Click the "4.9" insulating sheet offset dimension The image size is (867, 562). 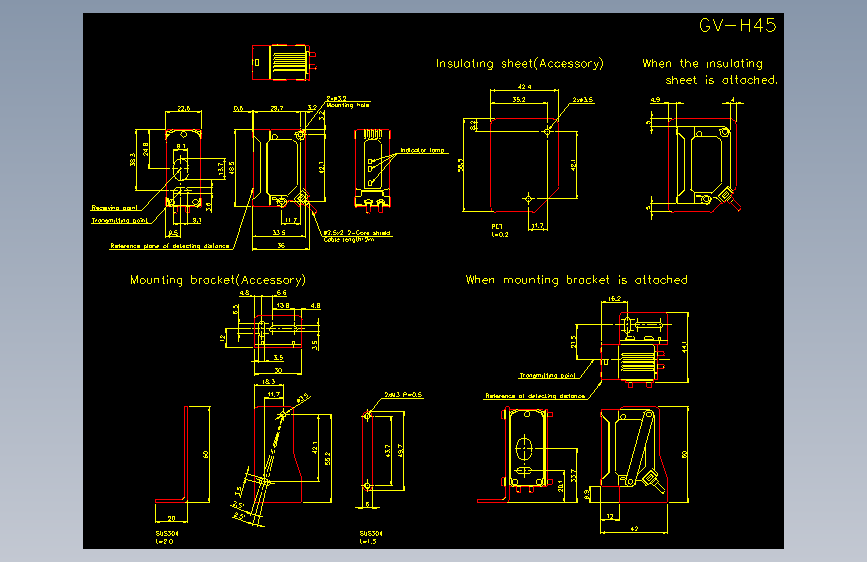point(655,100)
